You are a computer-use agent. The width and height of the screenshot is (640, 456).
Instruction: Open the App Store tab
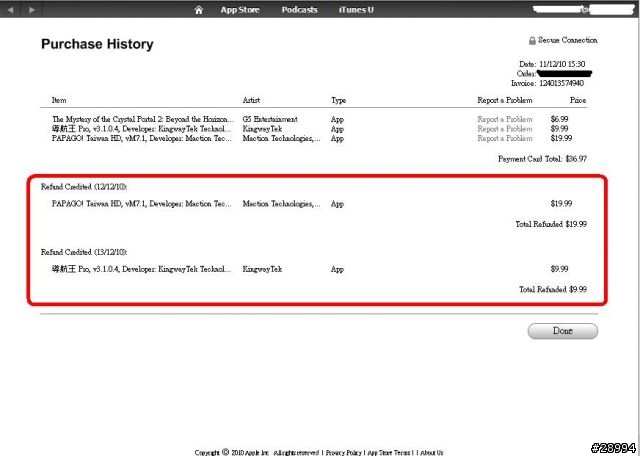click(240, 10)
